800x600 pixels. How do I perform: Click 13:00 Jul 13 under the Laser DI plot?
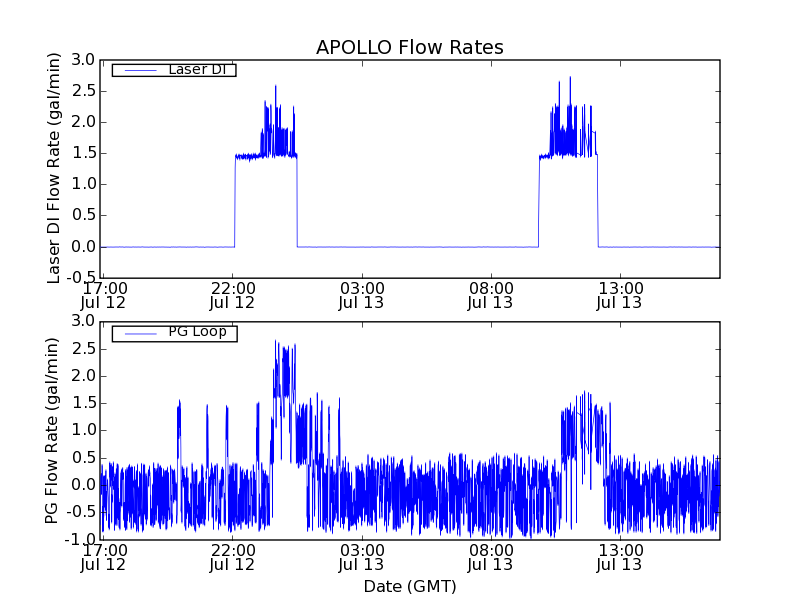[620, 296]
